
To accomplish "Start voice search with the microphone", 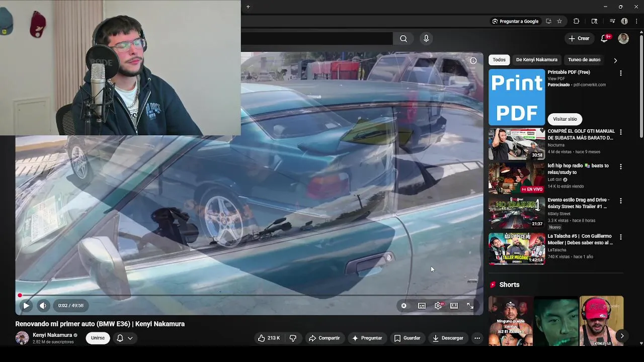I will click(426, 38).
